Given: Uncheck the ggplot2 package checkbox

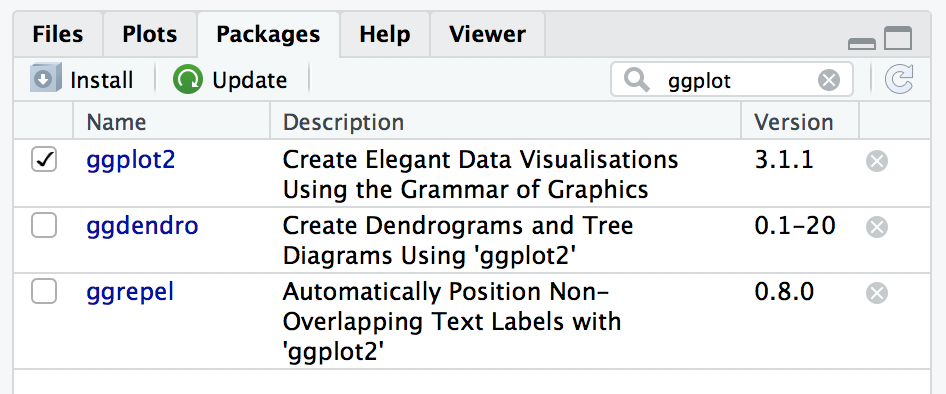Looking at the screenshot, I should [44, 160].
